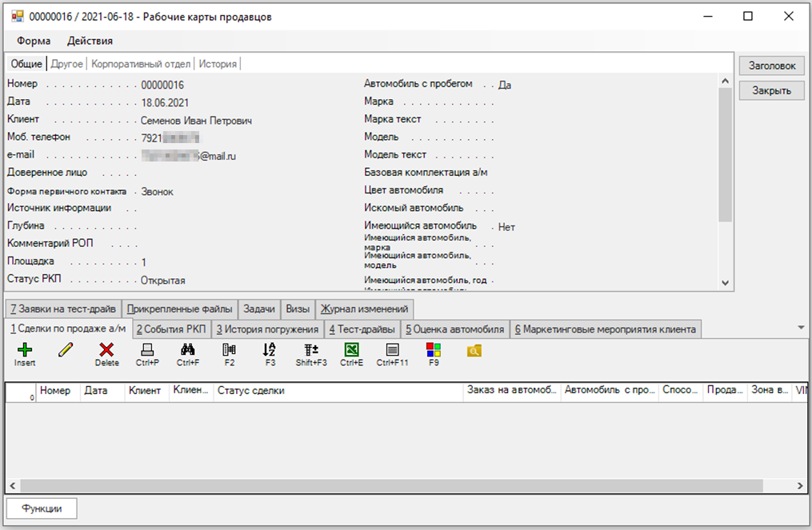This screenshot has width=812, height=530.
Task: Click the Excel export icon labeled Ctrl+E
Action: coord(351,349)
